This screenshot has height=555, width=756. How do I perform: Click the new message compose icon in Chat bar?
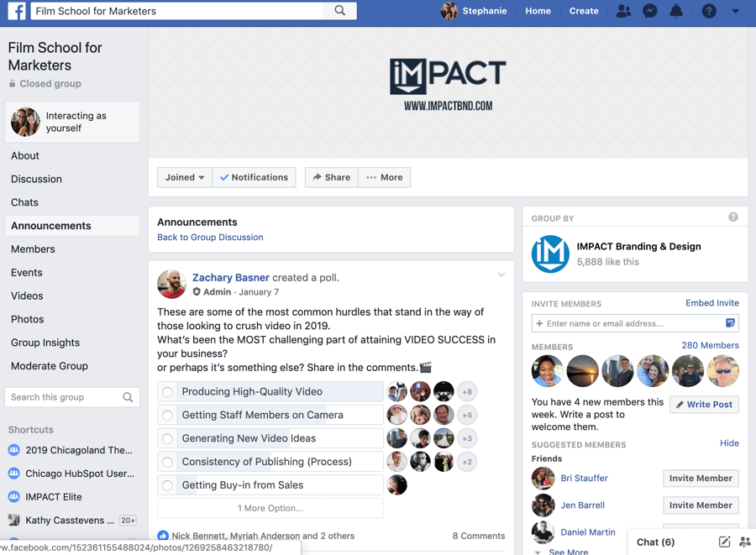point(724,542)
